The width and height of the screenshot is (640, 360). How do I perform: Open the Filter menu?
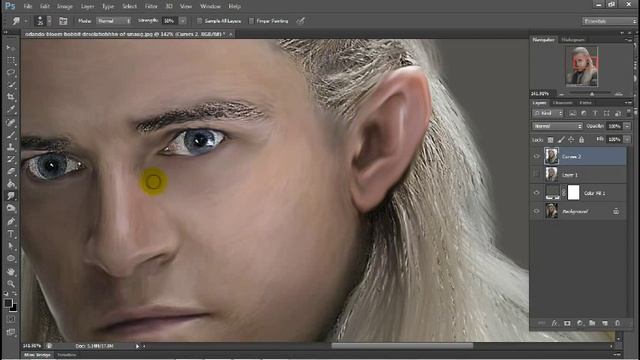pyautogui.click(x=151, y=6)
